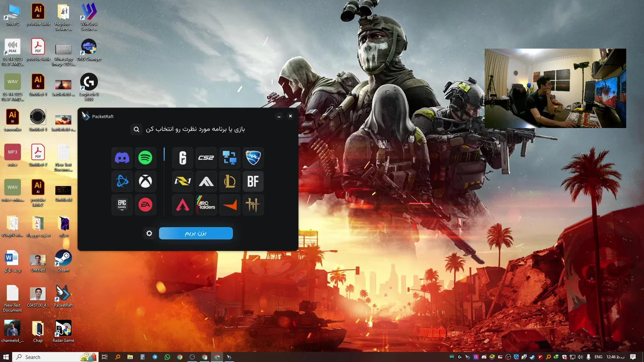
Task: Select the Chap folder on desktop
Action: click(38, 331)
